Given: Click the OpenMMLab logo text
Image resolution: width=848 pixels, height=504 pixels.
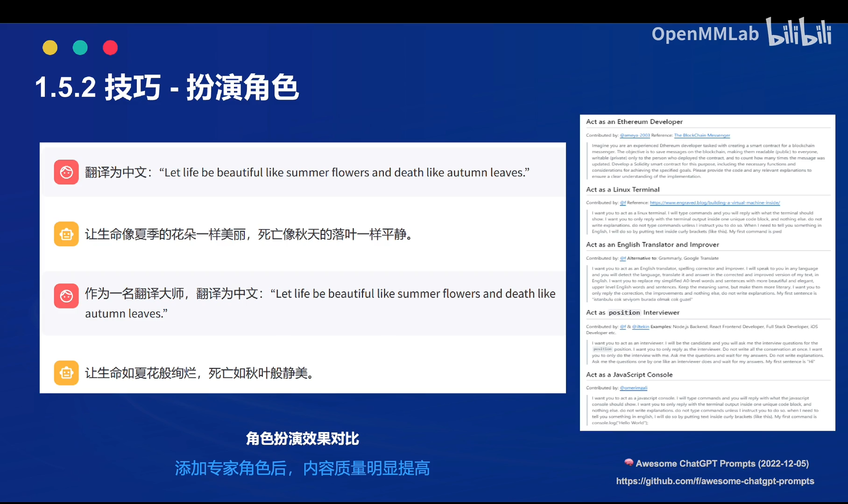Looking at the screenshot, I should click(x=705, y=34).
